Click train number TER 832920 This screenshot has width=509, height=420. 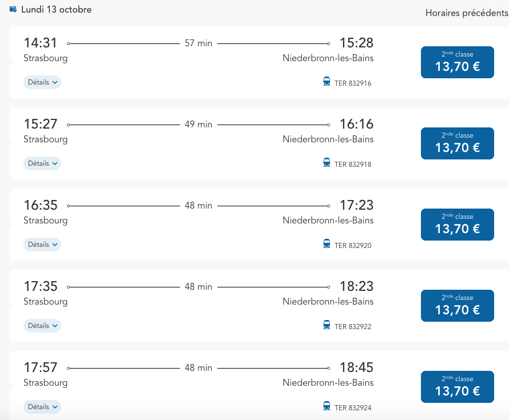353,246
